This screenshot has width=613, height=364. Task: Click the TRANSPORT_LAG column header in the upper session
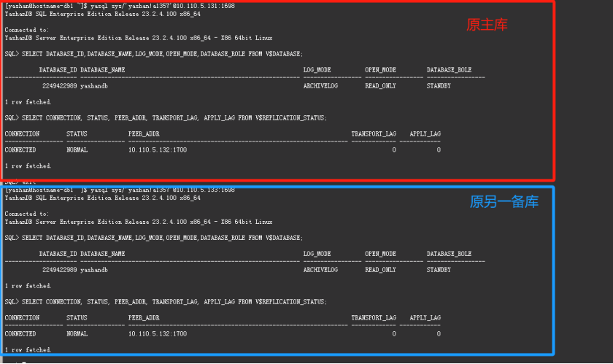click(374, 133)
